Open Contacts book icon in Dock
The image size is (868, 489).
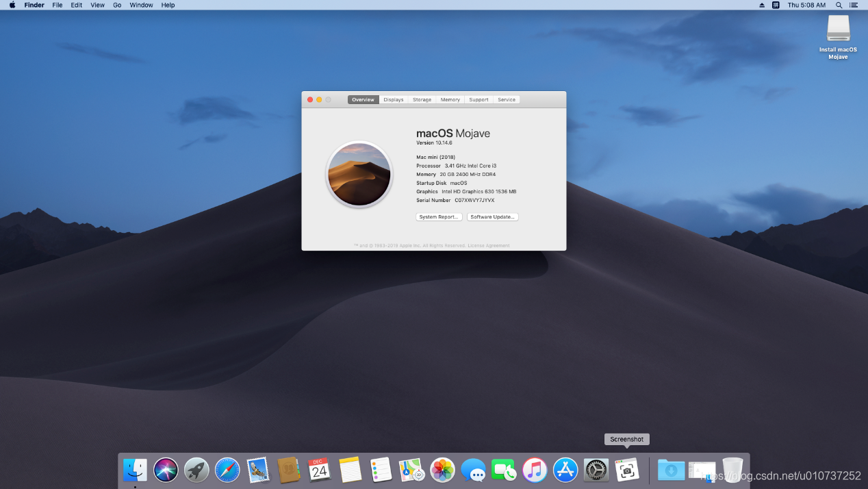point(289,470)
